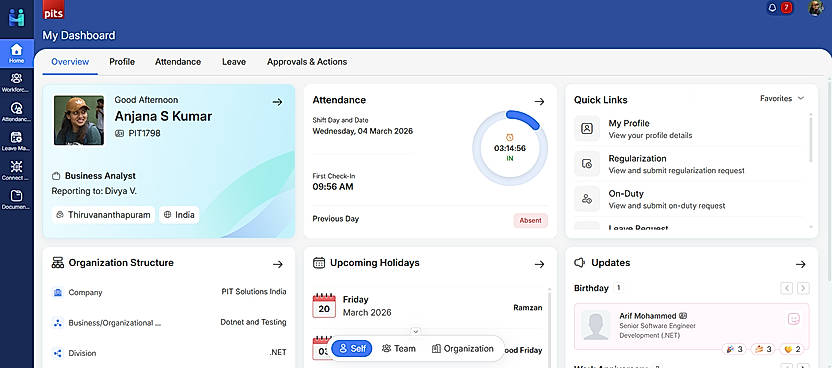832x368 pixels.
Task: Expand the chevron above the Self/Team switcher
Action: [x=416, y=331]
